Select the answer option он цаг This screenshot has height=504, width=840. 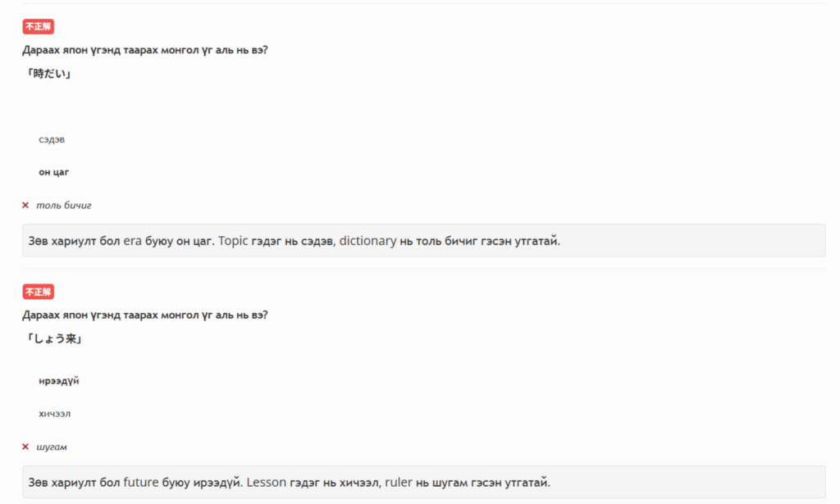54,172
